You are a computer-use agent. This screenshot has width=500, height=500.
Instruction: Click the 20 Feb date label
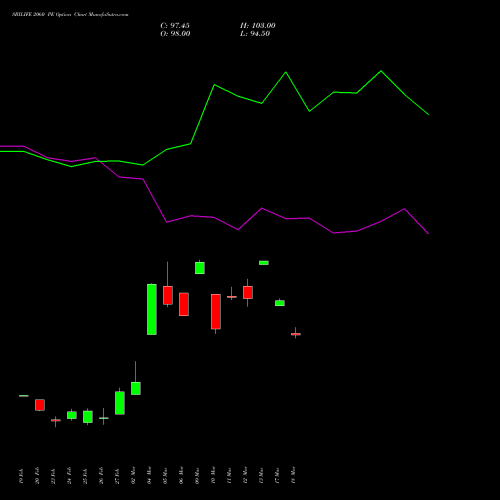[37, 476]
